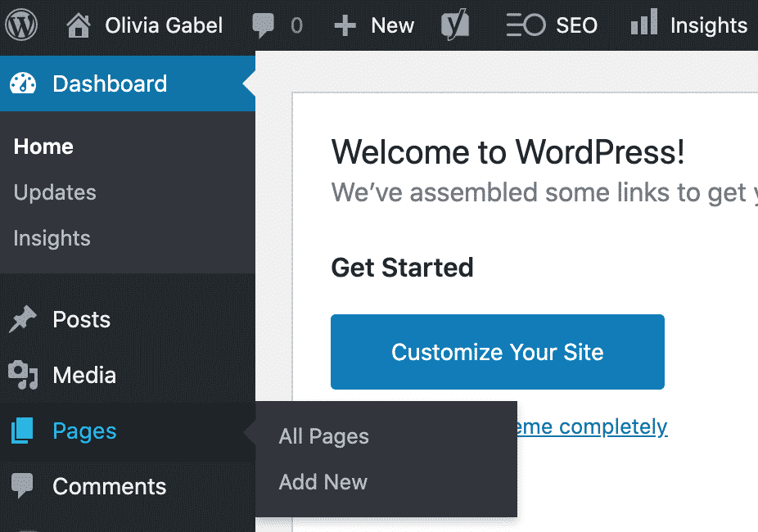Viewport: 758px width, 532px height.
Task: Go to Home under Dashboard
Action: point(43,147)
